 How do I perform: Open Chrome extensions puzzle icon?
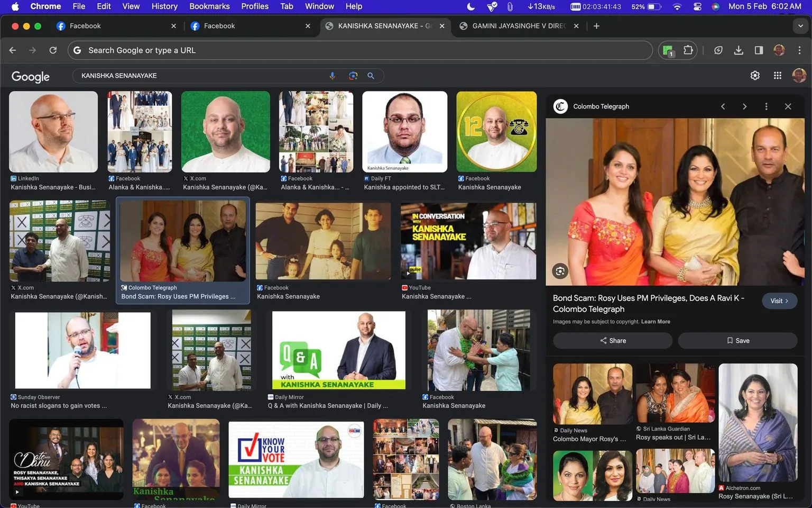pyautogui.click(x=688, y=50)
